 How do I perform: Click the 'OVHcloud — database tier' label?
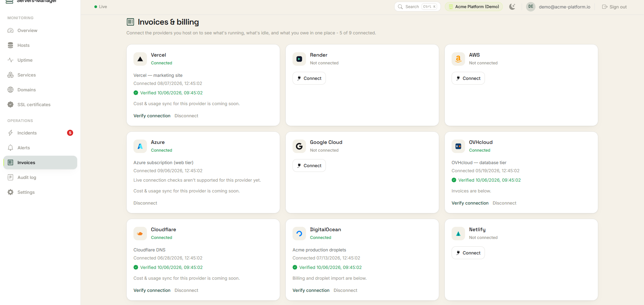tap(479, 162)
